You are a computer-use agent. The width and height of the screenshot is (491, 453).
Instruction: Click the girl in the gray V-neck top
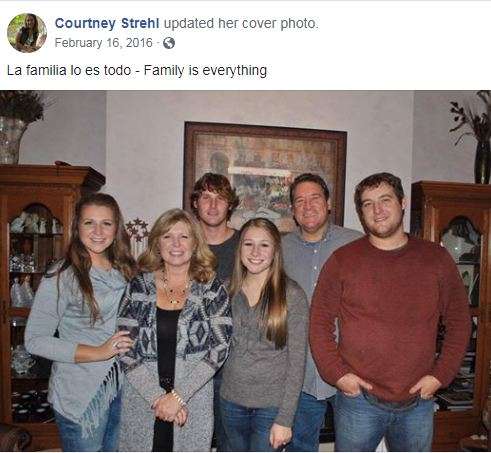pyautogui.click(x=263, y=333)
